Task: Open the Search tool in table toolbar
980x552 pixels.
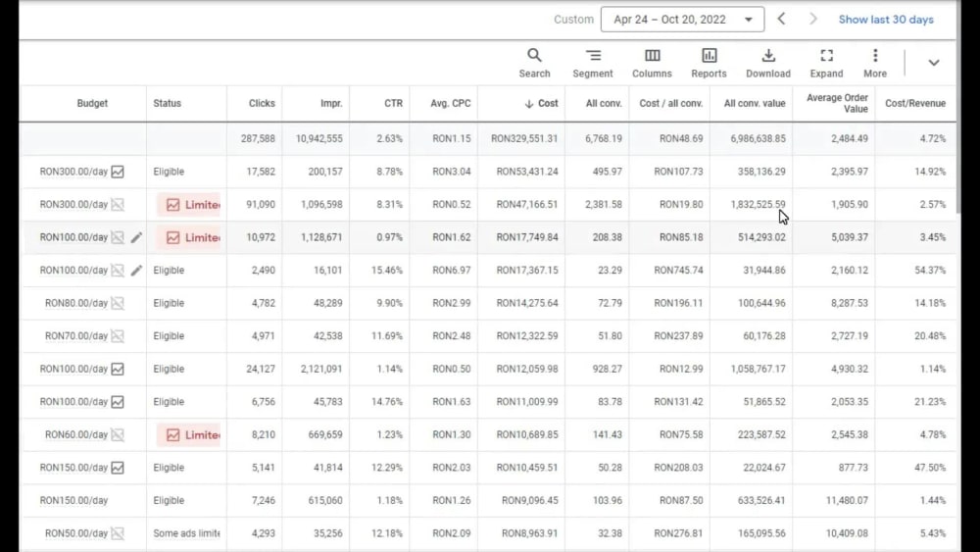Action: pyautogui.click(x=534, y=63)
